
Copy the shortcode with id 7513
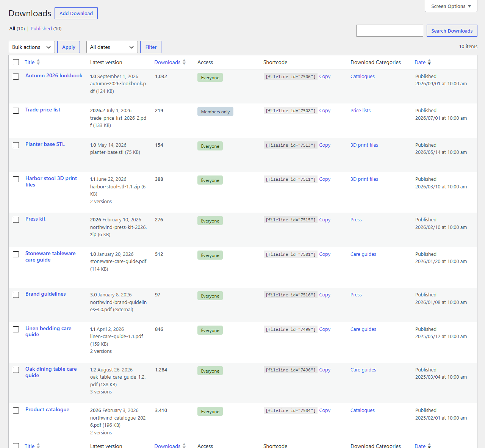(x=325, y=145)
